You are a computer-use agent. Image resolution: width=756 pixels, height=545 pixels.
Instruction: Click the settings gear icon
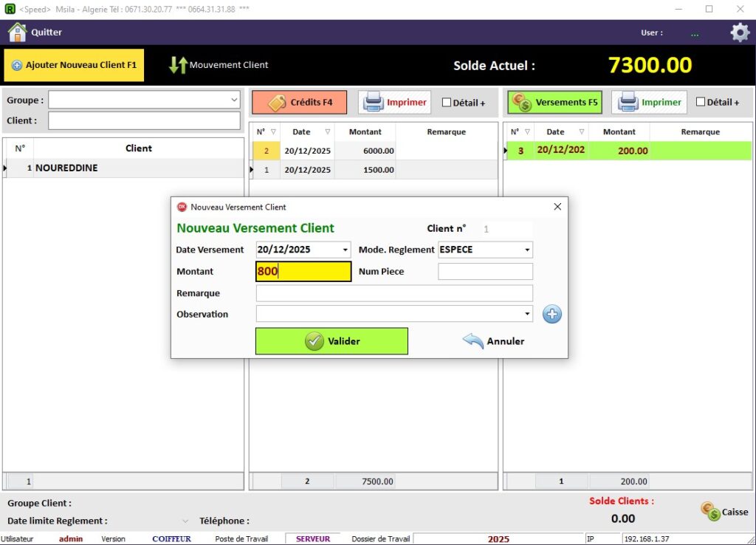click(739, 32)
